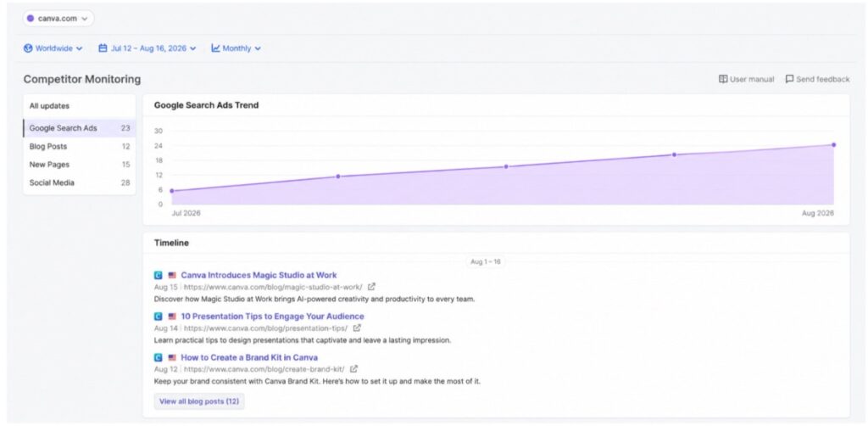Click the purple dot beside canva.com
This screenshot has width=868, height=426.
click(31, 19)
